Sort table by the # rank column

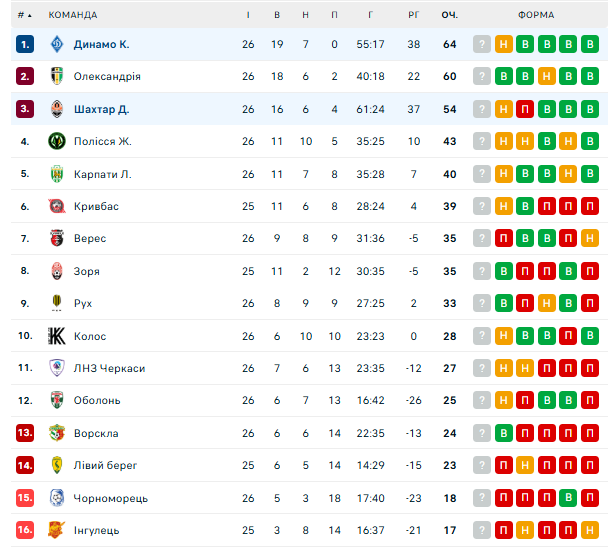click(25, 15)
